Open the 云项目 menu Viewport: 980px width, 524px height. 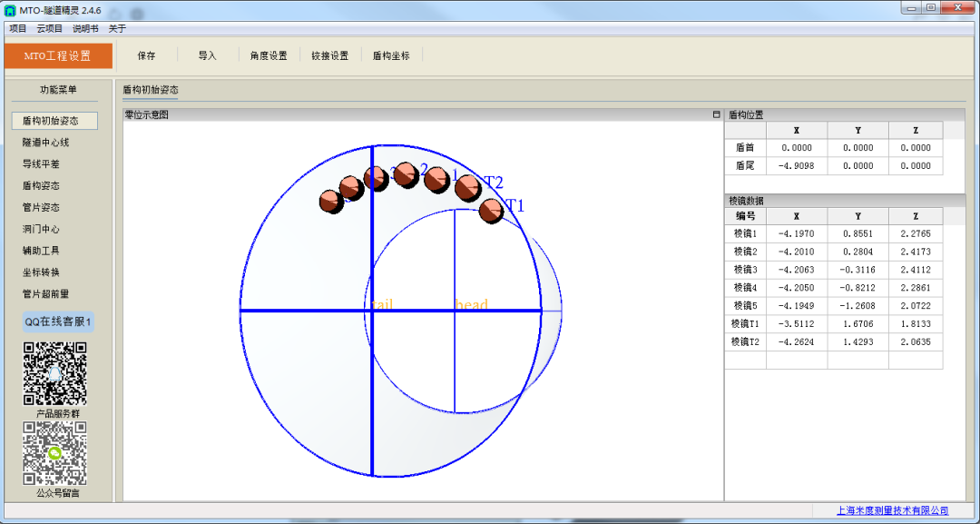(x=50, y=28)
